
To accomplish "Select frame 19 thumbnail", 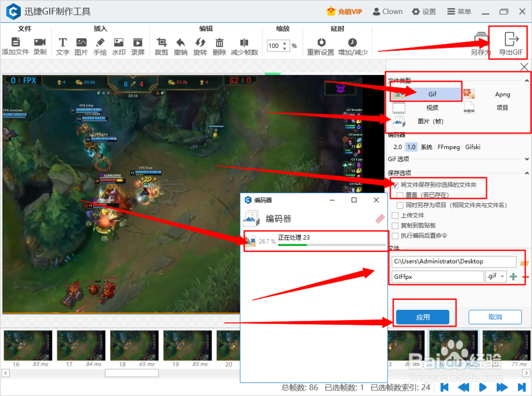I will [188, 345].
